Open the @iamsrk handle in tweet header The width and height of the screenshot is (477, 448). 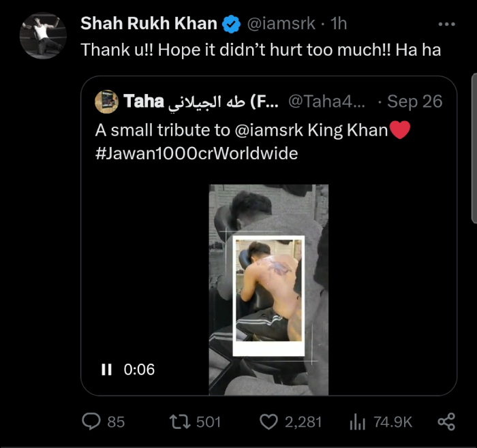(280, 24)
